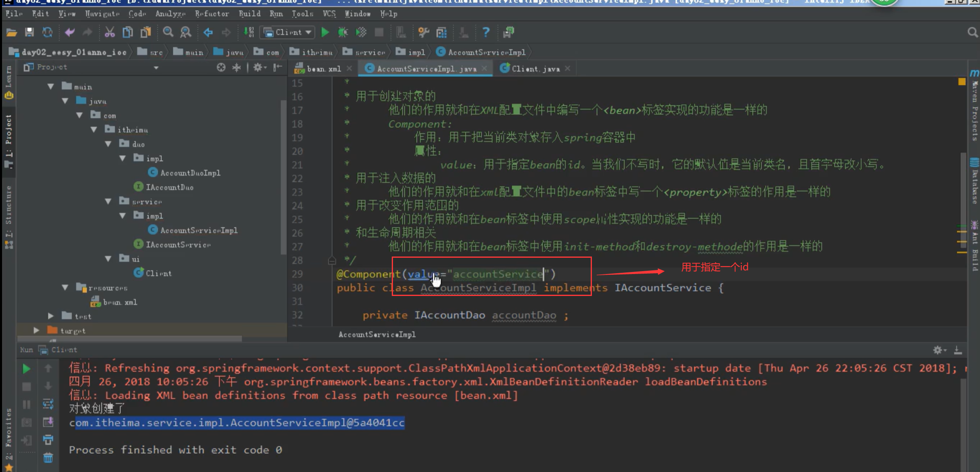The width and height of the screenshot is (980, 472).
Task: Click the Debug bug icon in toolbar
Action: pyautogui.click(x=343, y=32)
